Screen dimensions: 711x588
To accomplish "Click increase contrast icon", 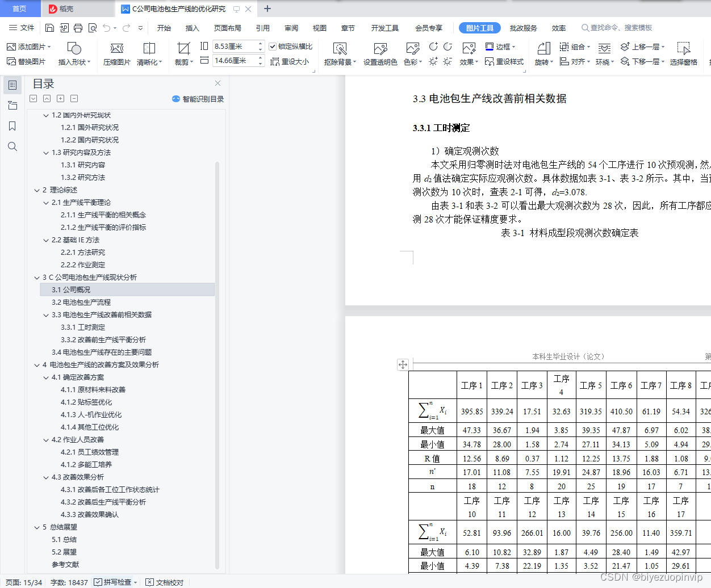I will coord(433,47).
